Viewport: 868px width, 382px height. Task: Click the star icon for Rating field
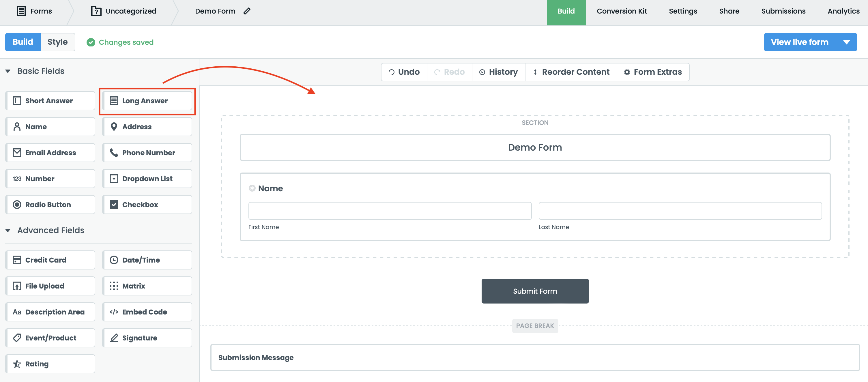coord(17,364)
